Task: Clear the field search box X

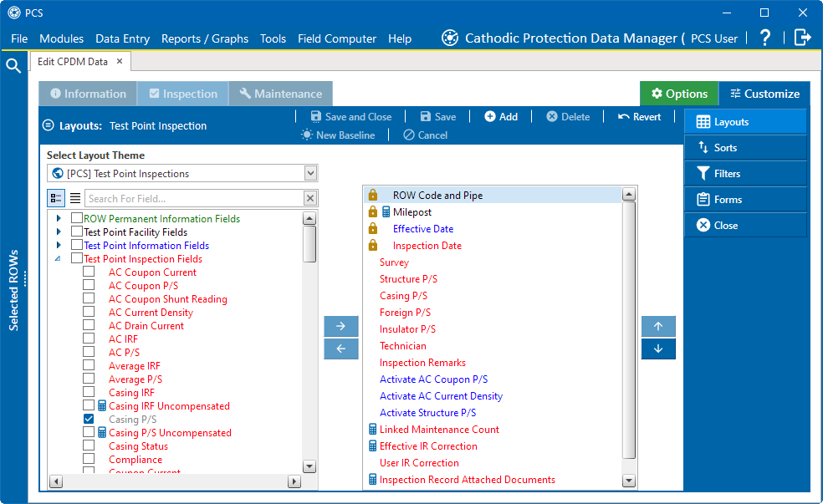Action: pyautogui.click(x=310, y=198)
